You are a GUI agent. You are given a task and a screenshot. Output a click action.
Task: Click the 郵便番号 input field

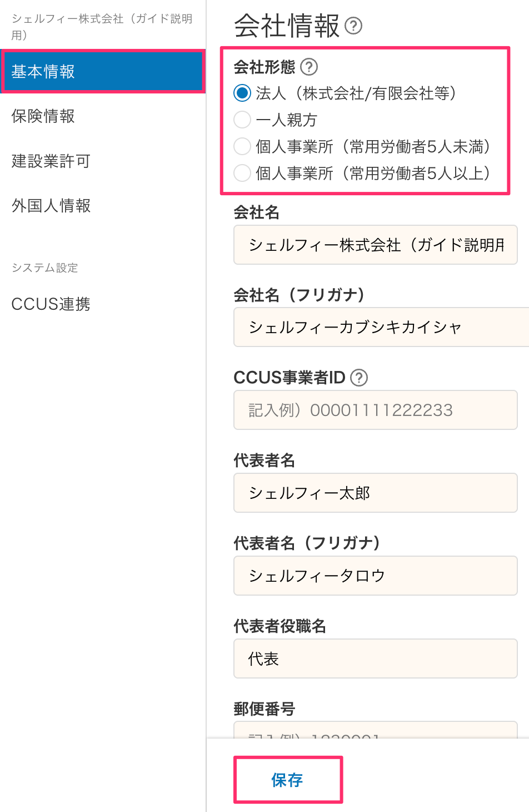pos(375,730)
